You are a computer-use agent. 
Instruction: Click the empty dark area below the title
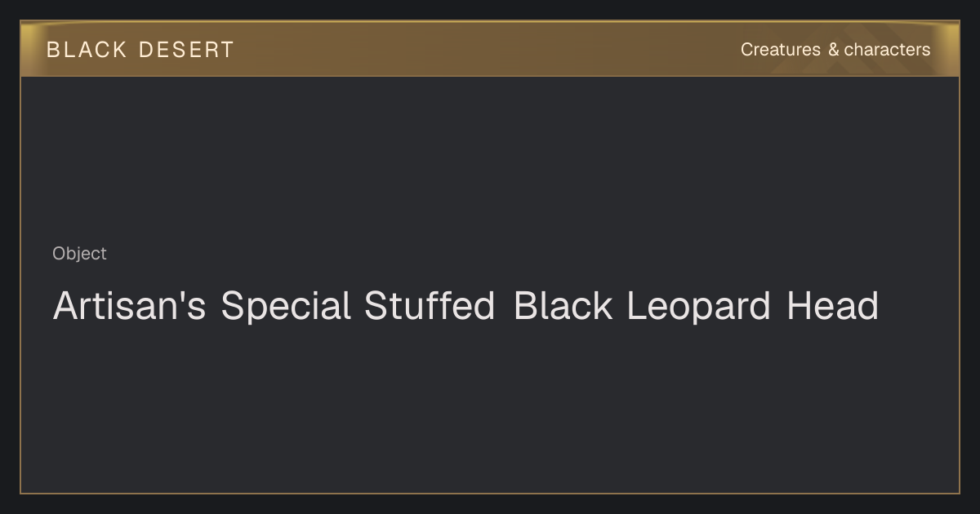490,408
